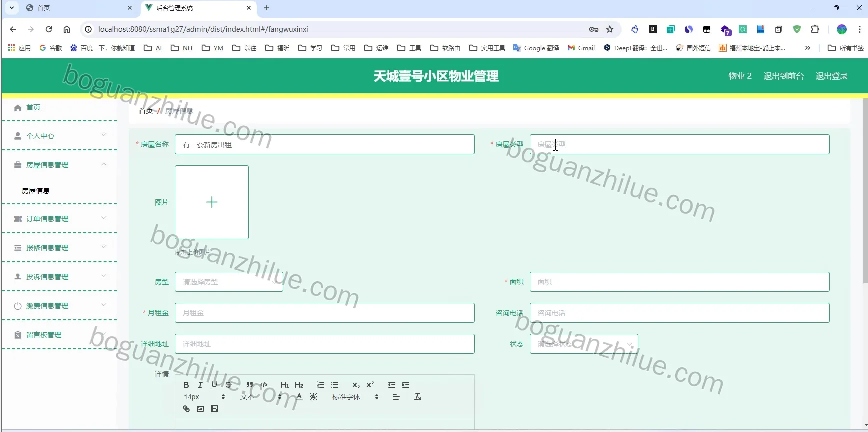
Task: Click 退出到前台 in the header
Action: coord(783,76)
